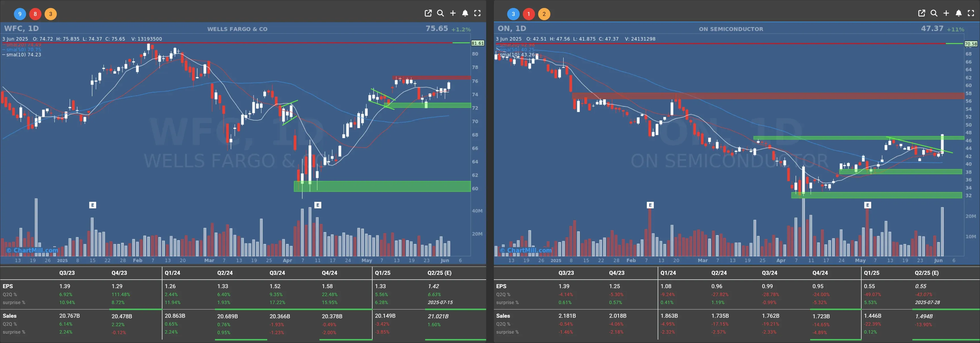This screenshot has height=343, width=980.
Task: Click WFC last price 75.65
Action: pyautogui.click(x=437, y=28)
